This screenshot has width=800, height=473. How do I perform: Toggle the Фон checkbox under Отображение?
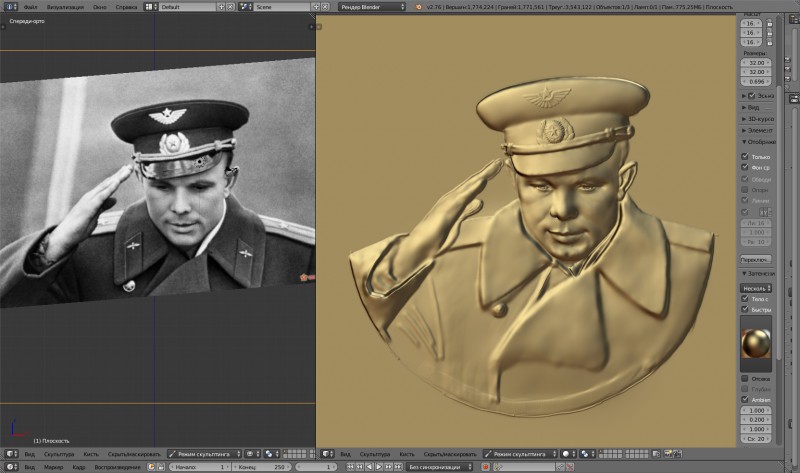(x=745, y=167)
